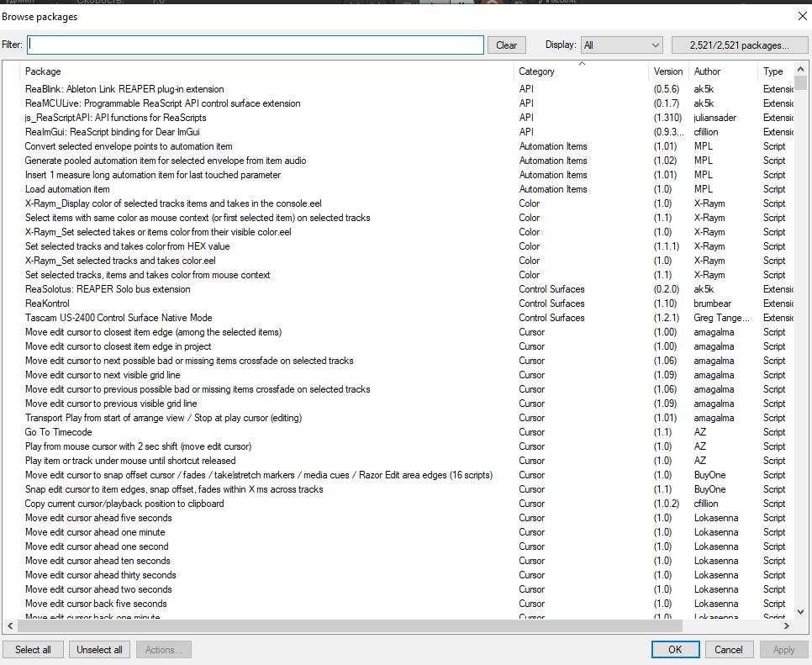This screenshot has height=665, width=812.
Task: Select Generate pooled automation item package
Action: pos(166,161)
